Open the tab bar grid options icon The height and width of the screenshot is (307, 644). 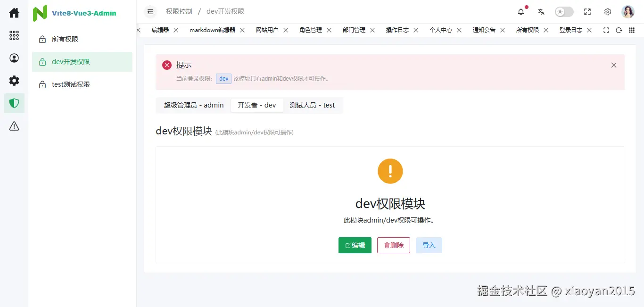click(632, 30)
